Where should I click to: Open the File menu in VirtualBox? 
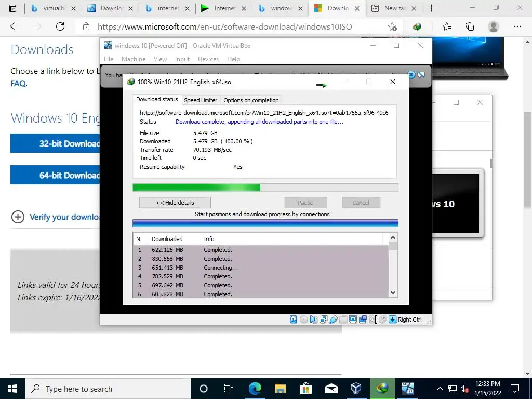(109, 59)
